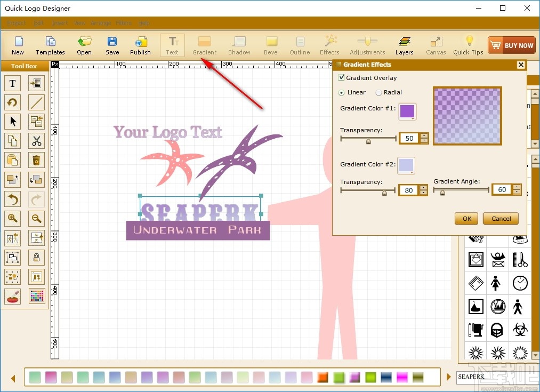The width and height of the screenshot is (540, 392).
Task: Open Gradient Color #1 color picker
Action: point(407,111)
